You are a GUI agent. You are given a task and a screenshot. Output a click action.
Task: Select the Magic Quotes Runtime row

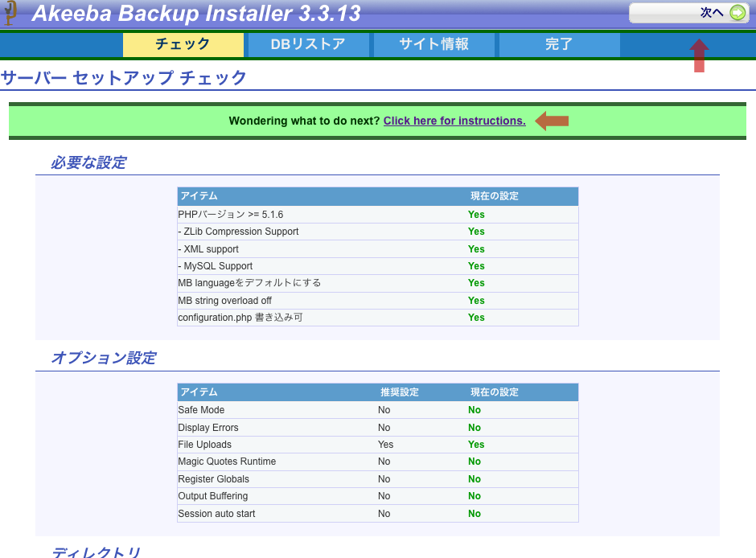tap(227, 462)
